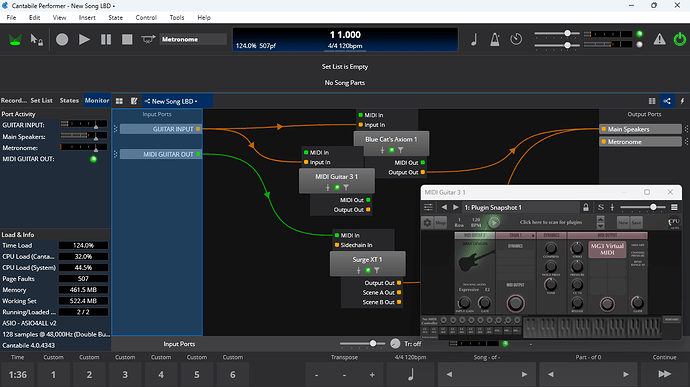Click down arrow stepper in MIDI Guitar plugin

(600, 226)
